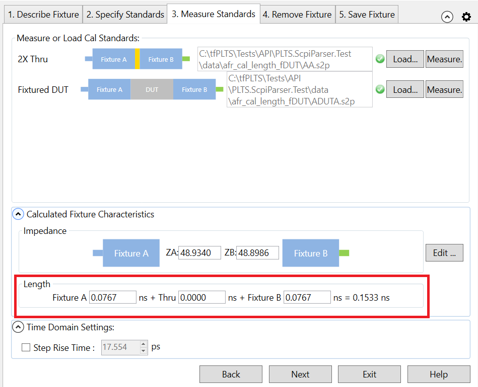The width and height of the screenshot is (478, 387).
Task: Collapse the Time Domain Settings section
Action: [18, 327]
